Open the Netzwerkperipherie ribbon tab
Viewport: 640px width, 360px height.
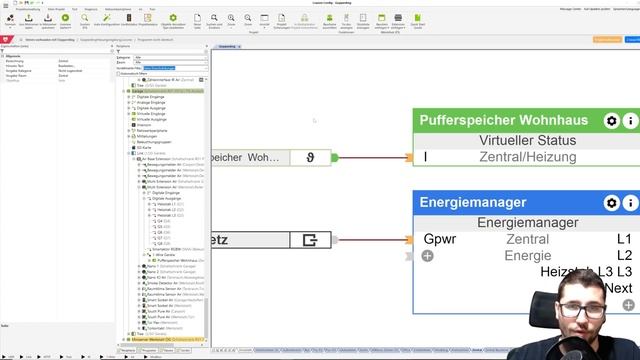[x=118, y=9]
